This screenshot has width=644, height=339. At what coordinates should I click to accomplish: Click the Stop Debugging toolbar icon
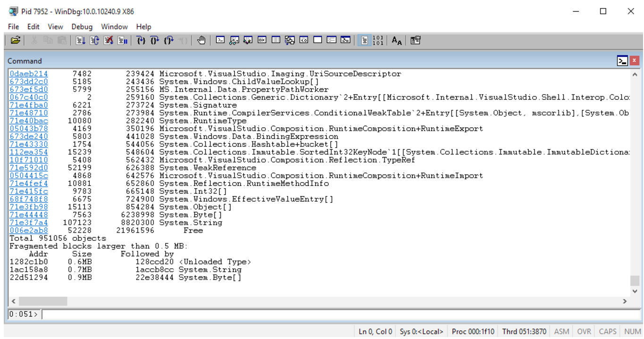109,41
